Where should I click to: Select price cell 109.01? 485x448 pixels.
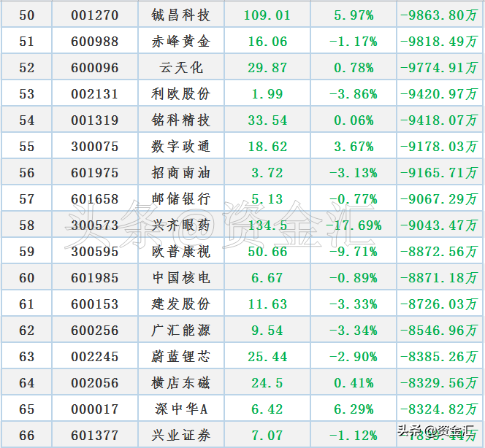[267, 15]
